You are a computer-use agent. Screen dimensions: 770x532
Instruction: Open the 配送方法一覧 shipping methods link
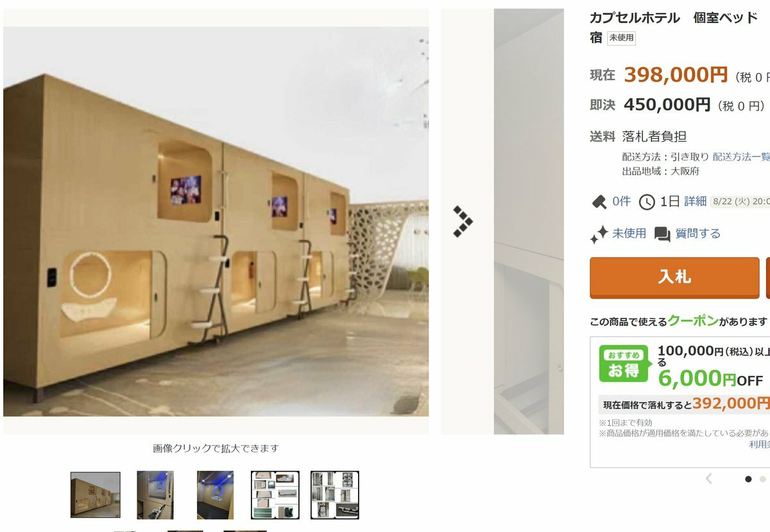[741, 157]
